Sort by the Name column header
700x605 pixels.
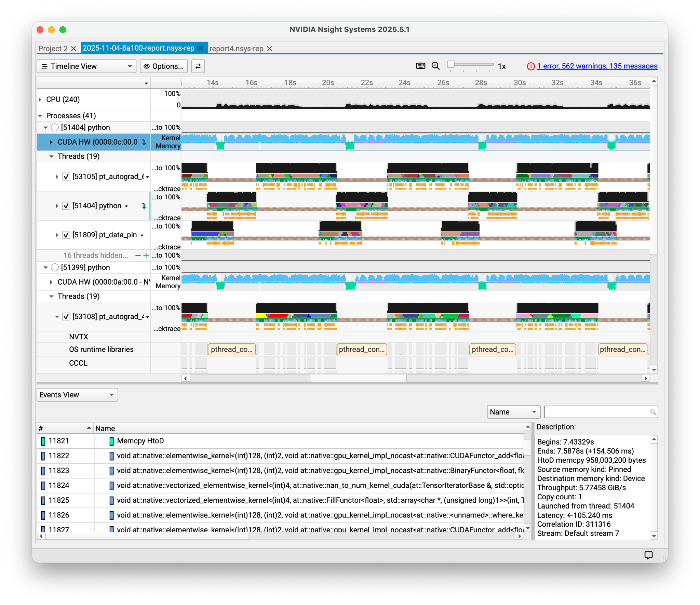coord(309,428)
